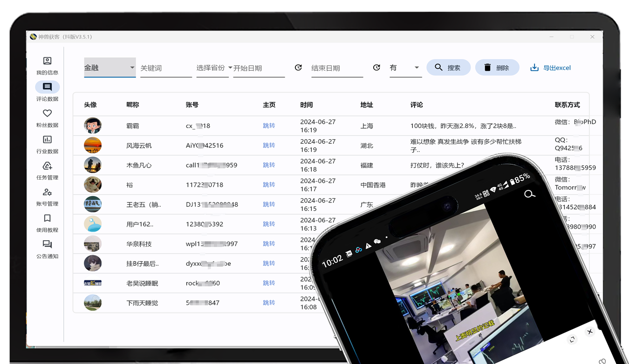The height and width of the screenshot is (364, 629).
Task: Click the 联系方式 column header
Action: (x=567, y=105)
